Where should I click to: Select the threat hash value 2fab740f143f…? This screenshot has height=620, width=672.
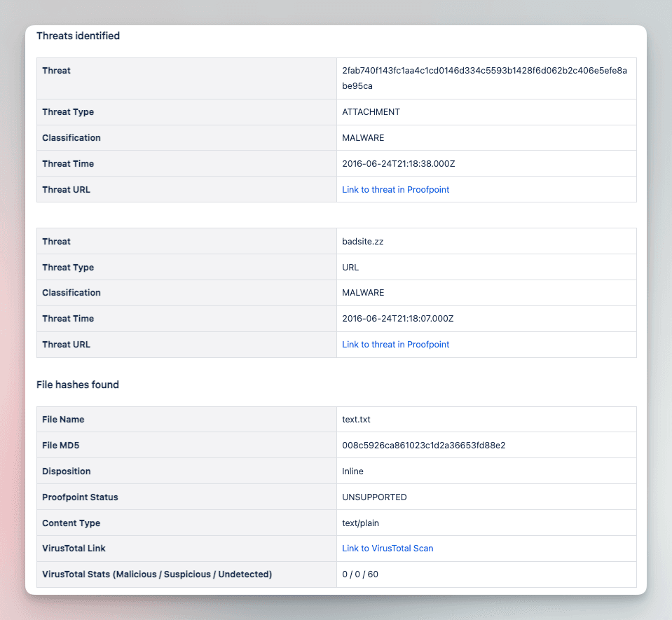coord(484,78)
